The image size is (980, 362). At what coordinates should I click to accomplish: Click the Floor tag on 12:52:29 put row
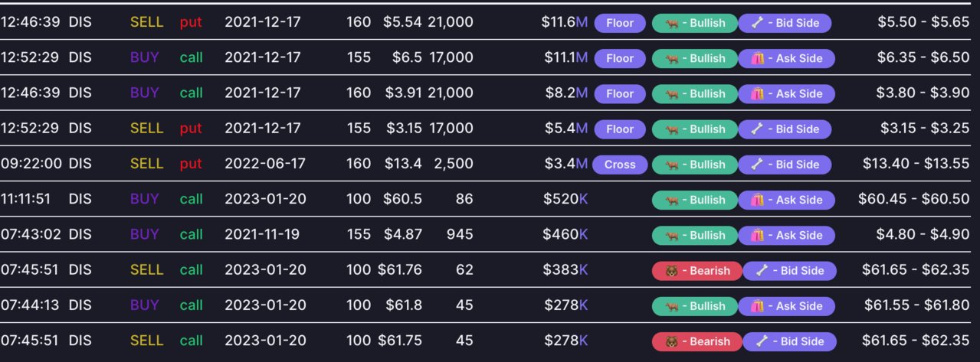coord(620,129)
